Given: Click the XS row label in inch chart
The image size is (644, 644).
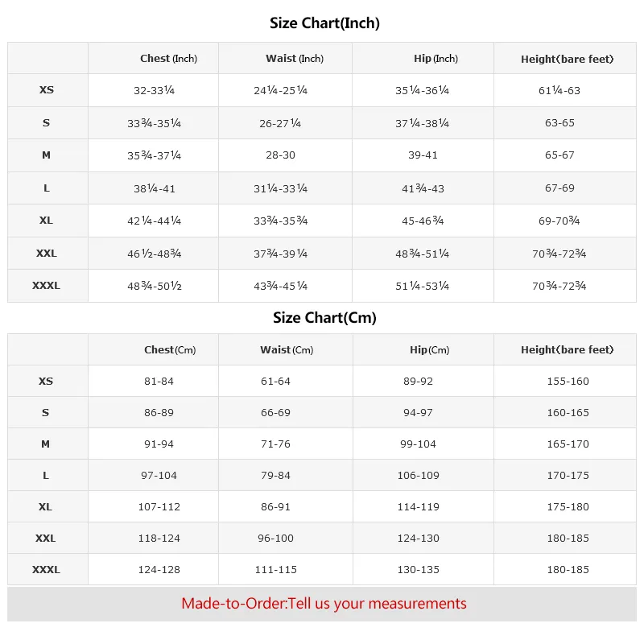Looking at the screenshot, I should click(x=47, y=90).
